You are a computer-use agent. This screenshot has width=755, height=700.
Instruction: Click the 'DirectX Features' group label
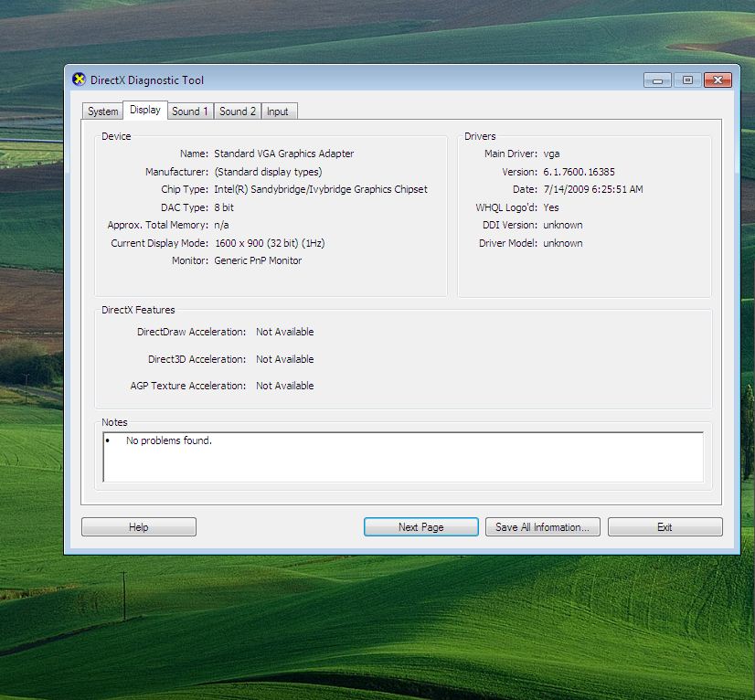click(x=138, y=310)
